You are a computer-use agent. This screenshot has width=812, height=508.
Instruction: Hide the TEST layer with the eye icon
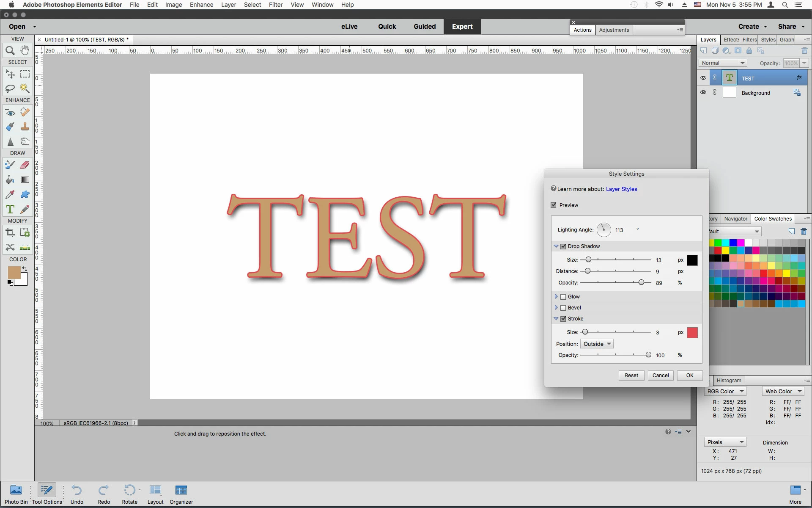[703, 78]
